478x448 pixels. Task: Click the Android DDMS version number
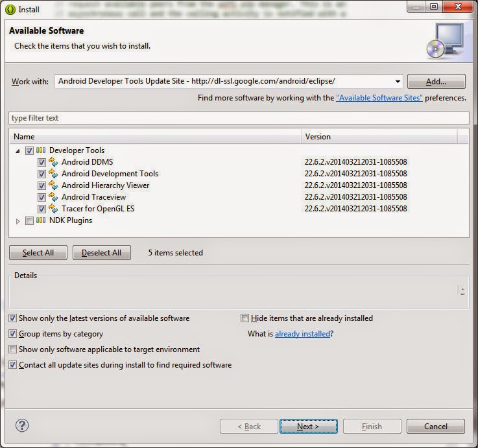coord(356,162)
